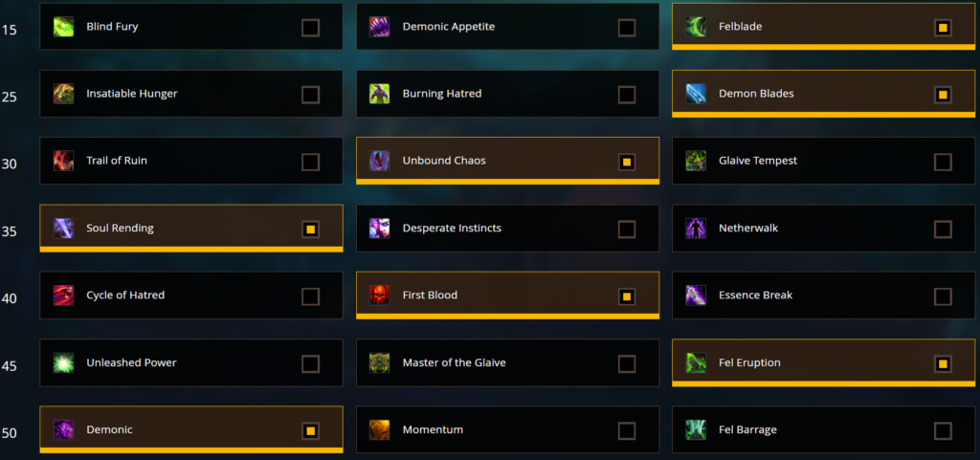Click the Trail of Ruin icon

click(63, 161)
